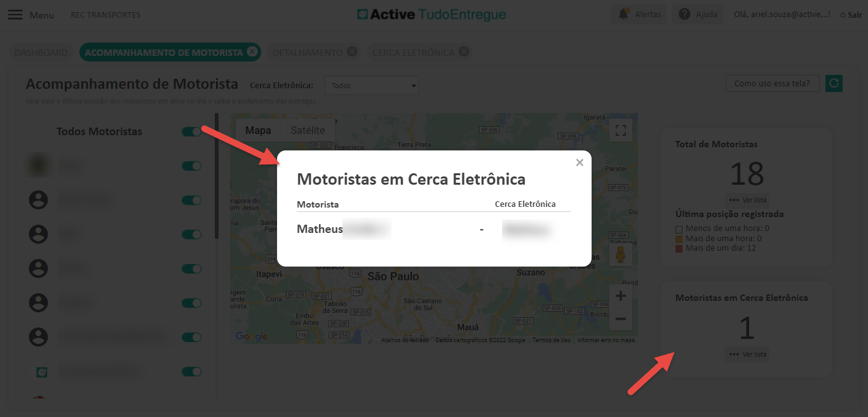Close the Acompanhamento de Motorista tab

[252, 52]
